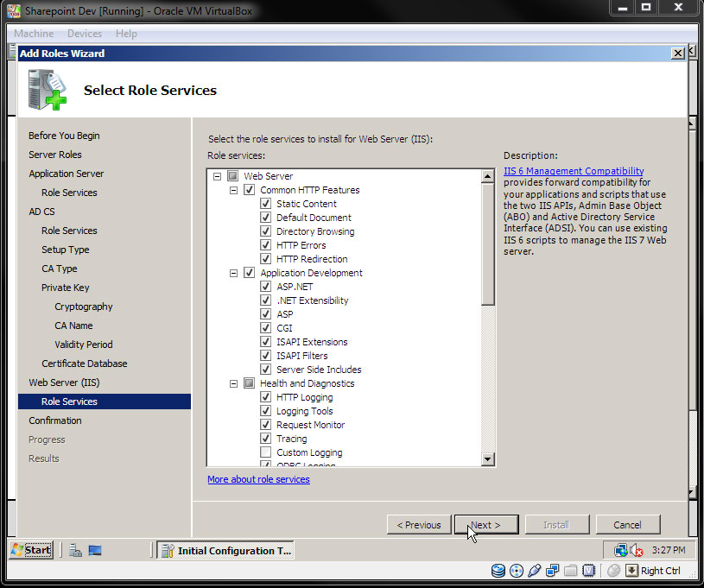704x588 pixels.
Task: Select the Cryptography step in the sidebar
Action: click(x=84, y=307)
